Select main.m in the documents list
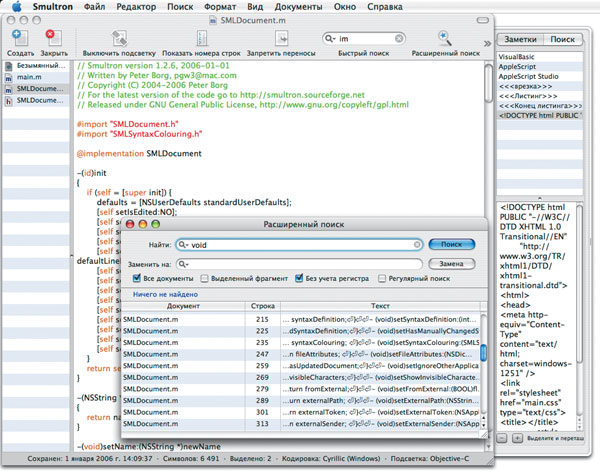This screenshot has width=600, height=475. (x=29, y=76)
